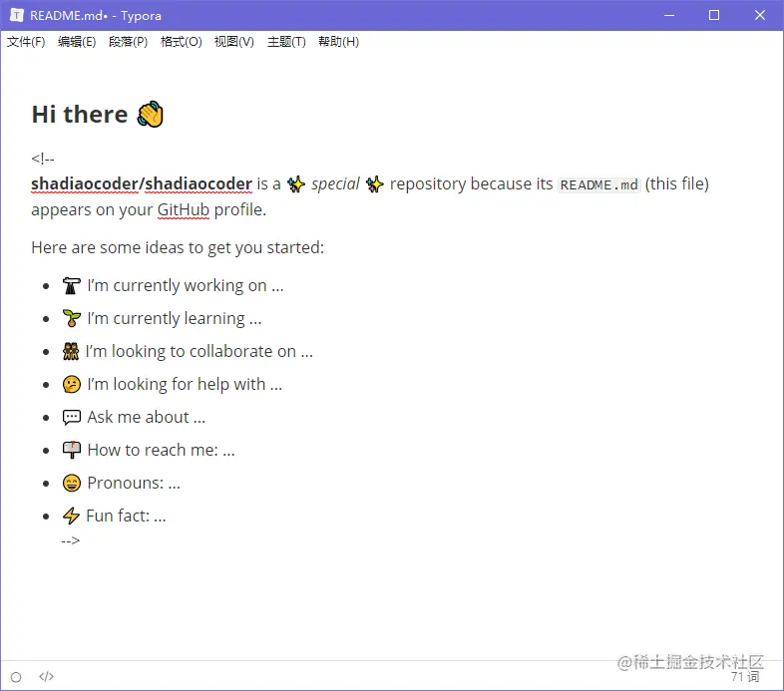Click the people emoji in collaborate line
The height and width of the screenshot is (691, 784).
pyautogui.click(x=71, y=352)
